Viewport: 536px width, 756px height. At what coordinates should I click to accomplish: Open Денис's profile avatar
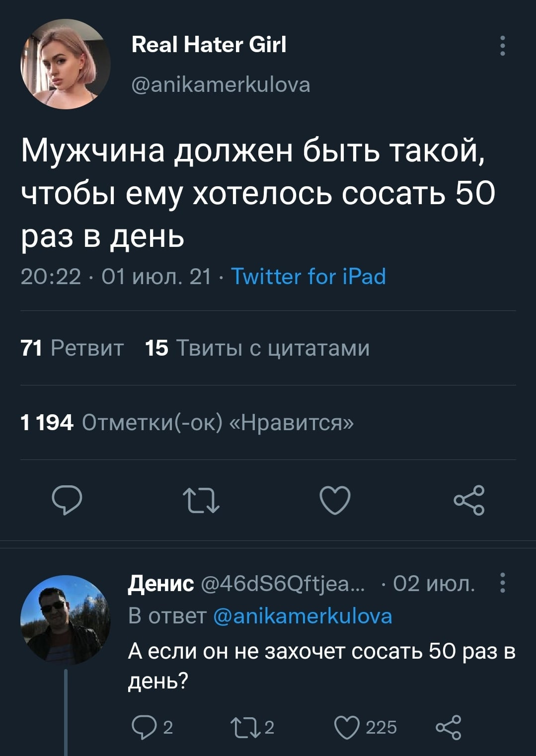coord(65,620)
